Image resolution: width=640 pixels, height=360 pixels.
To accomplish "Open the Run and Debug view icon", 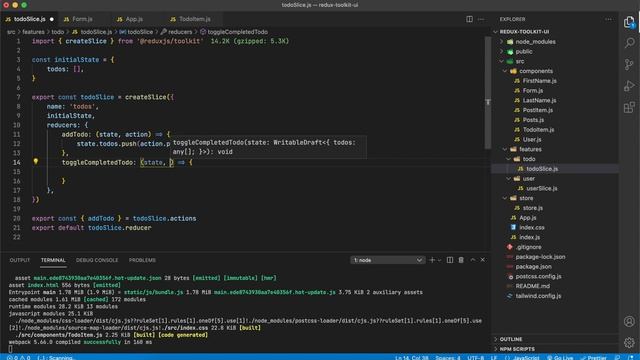I will [629, 86].
